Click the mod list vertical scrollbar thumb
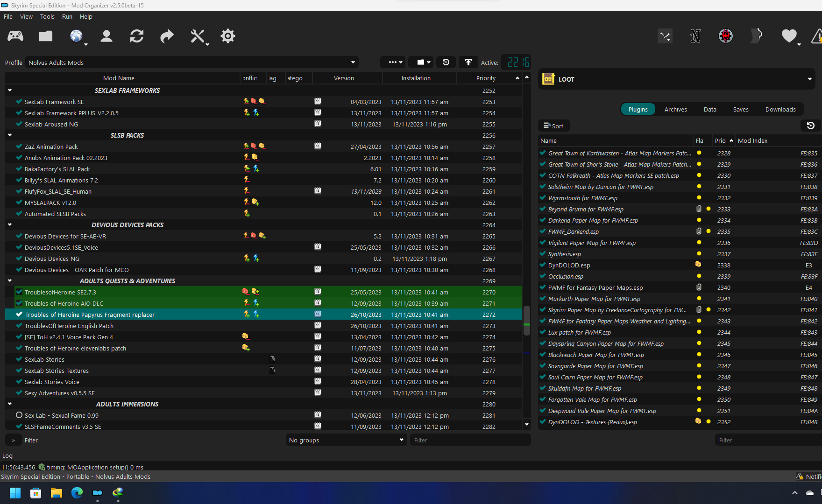The height and width of the screenshot is (504, 822). click(527, 321)
